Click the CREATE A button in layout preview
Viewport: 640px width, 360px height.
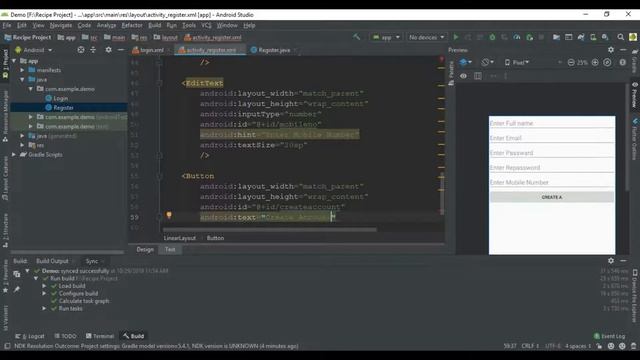(x=552, y=197)
